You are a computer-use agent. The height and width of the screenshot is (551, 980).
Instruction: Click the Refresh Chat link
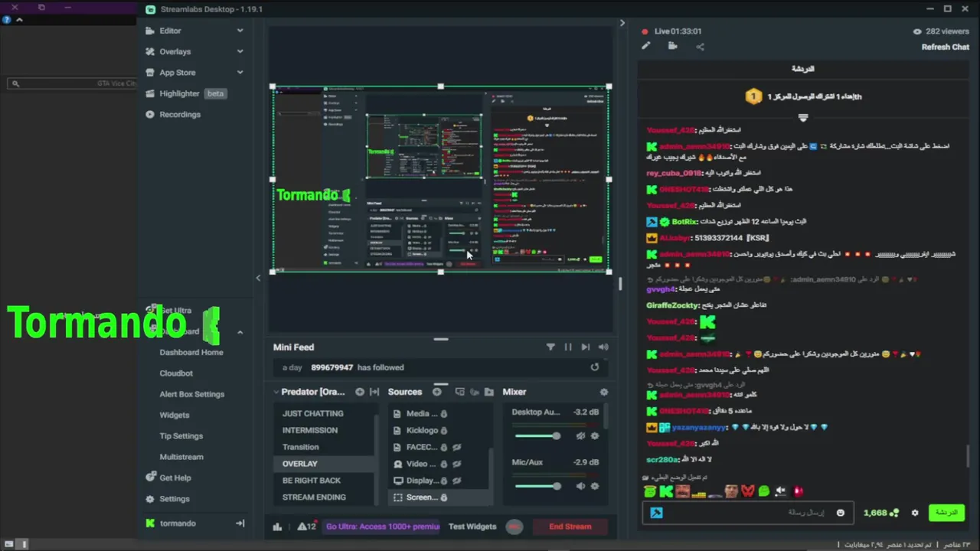click(946, 47)
